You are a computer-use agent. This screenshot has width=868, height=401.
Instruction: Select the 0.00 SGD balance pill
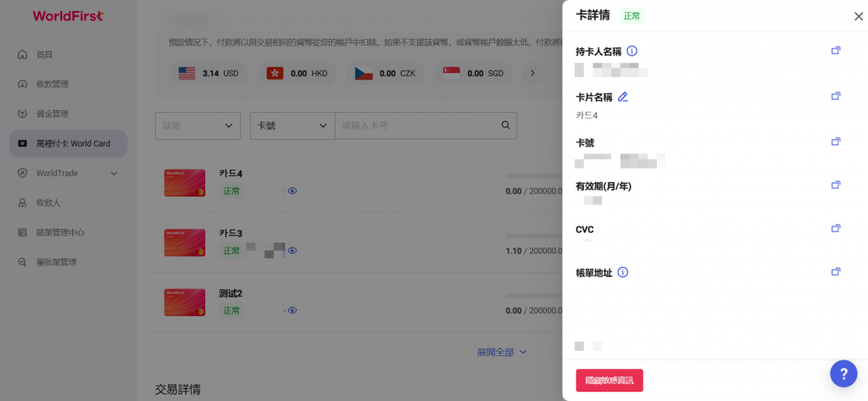(472, 73)
